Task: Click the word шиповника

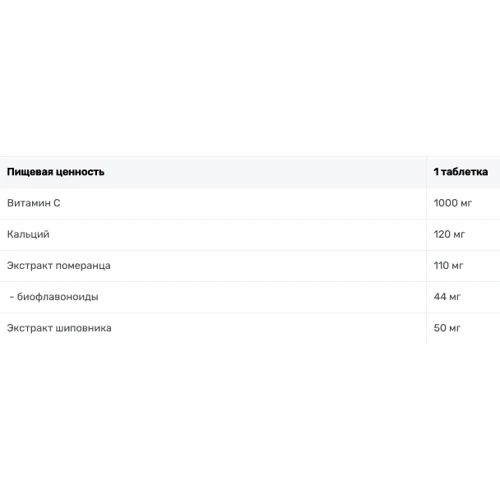Action: (x=83, y=328)
